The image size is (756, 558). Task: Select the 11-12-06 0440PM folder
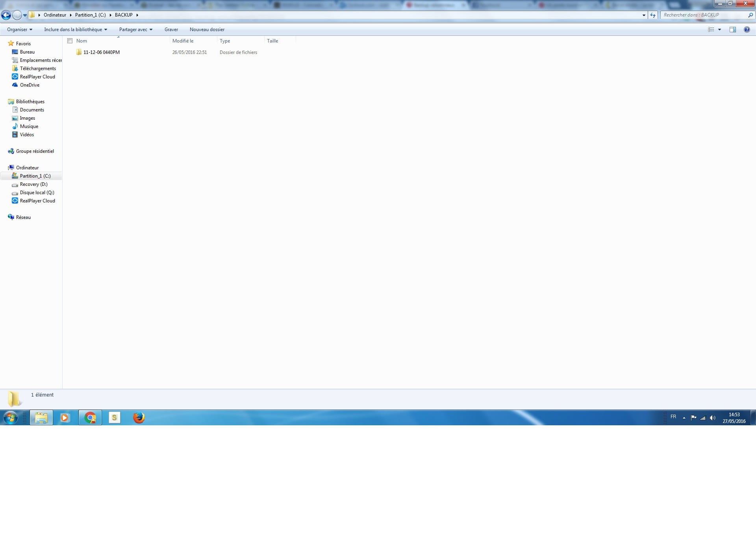(101, 52)
